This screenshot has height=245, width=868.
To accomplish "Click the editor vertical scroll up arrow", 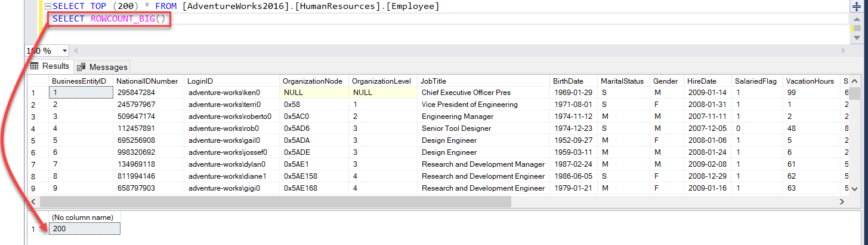I will (x=857, y=19).
